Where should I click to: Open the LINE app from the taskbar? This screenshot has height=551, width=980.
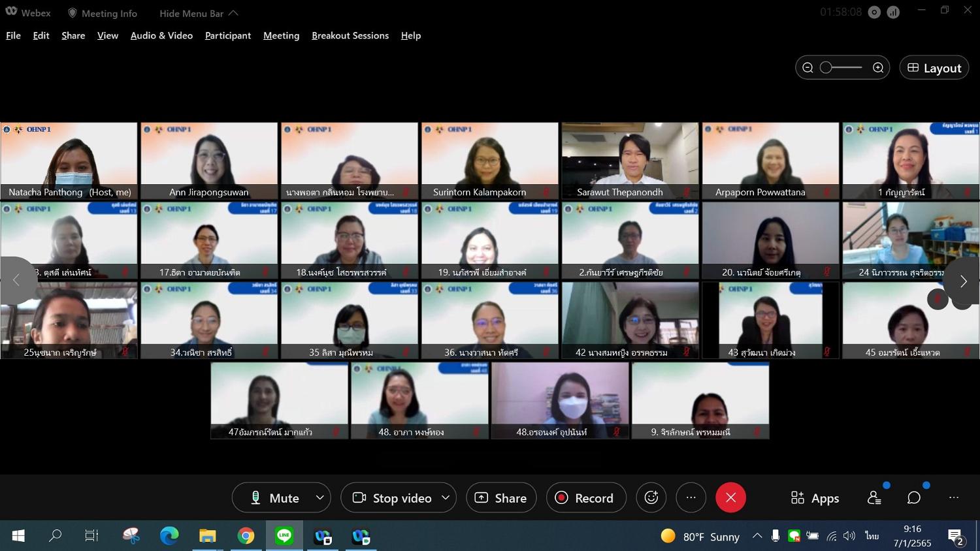tap(284, 536)
